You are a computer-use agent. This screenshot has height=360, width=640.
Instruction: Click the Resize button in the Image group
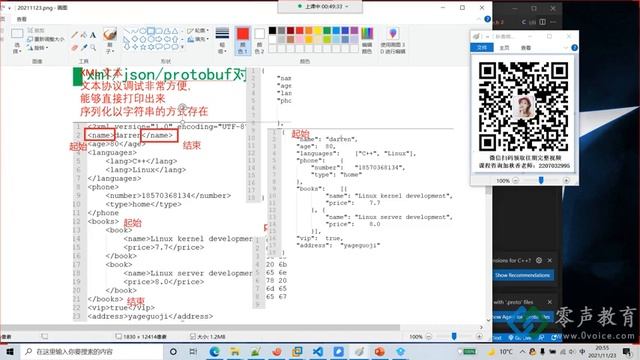pos(46,39)
